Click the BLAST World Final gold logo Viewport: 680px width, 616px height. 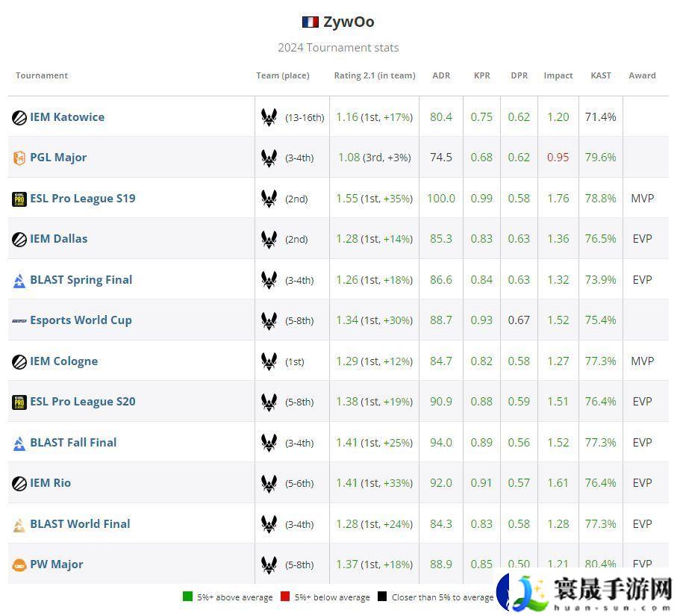point(19,525)
